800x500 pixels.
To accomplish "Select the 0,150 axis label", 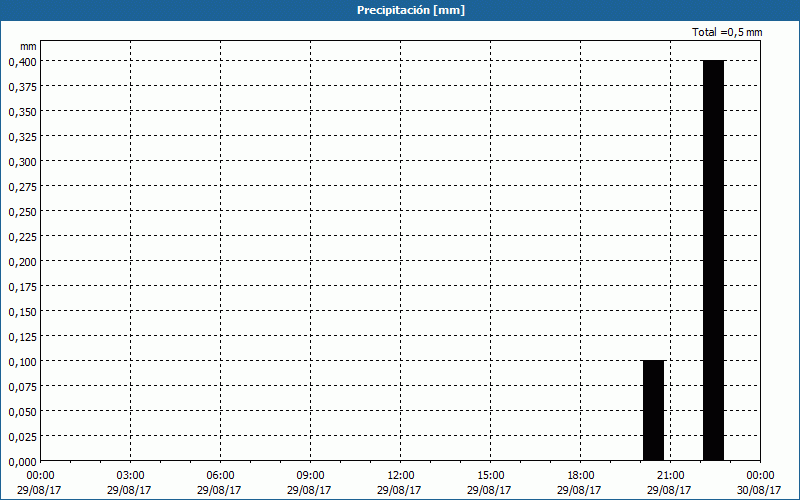I will (22, 312).
